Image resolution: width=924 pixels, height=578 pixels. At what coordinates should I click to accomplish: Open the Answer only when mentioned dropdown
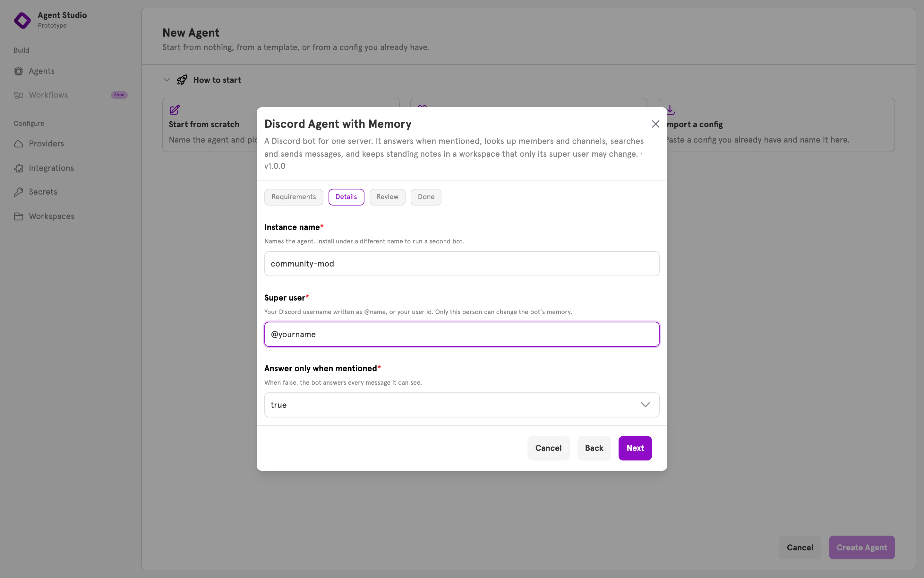[462, 405]
